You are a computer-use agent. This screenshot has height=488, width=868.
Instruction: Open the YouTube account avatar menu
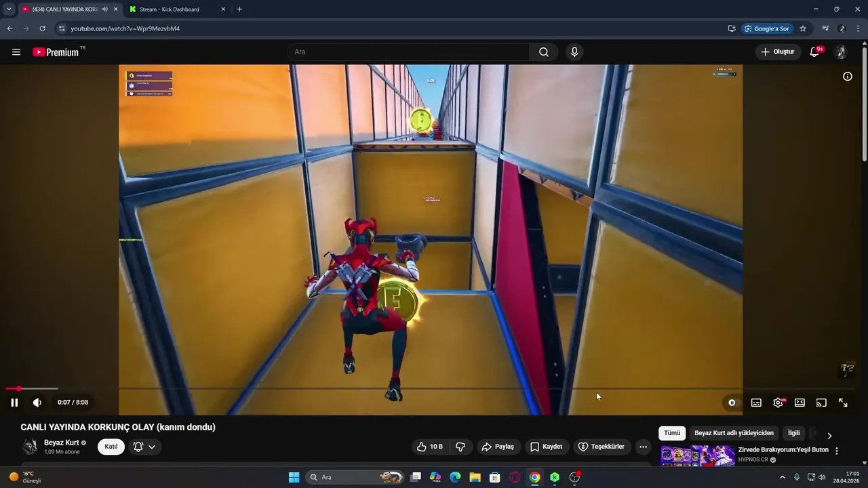[841, 52]
